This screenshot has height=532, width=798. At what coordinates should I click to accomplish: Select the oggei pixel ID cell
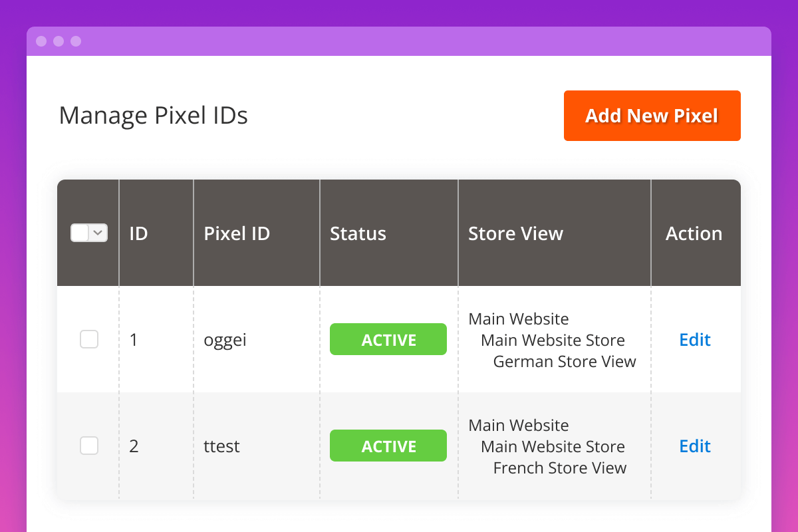pyautogui.click(x=225, y=340)
